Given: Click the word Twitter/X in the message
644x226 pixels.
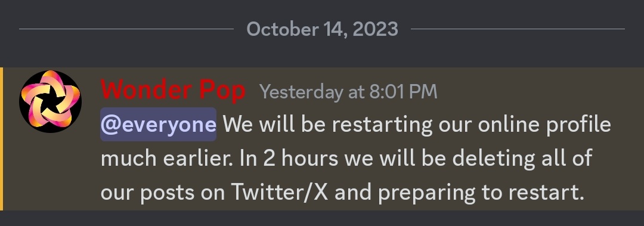Looking at the screenshot, I should (279, 191).
